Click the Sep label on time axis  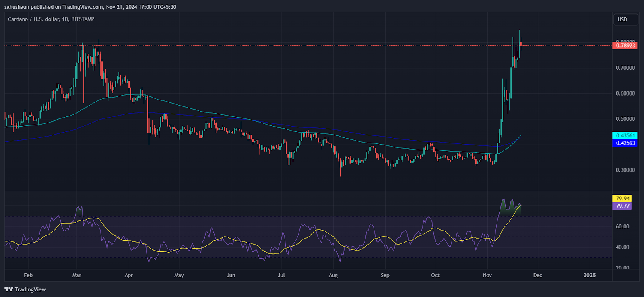385,275
